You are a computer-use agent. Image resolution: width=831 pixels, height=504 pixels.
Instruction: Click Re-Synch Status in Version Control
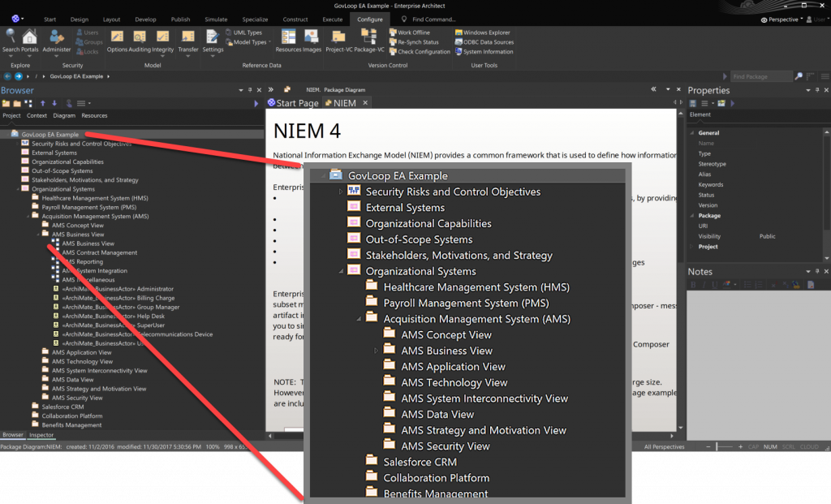(415, 42)
